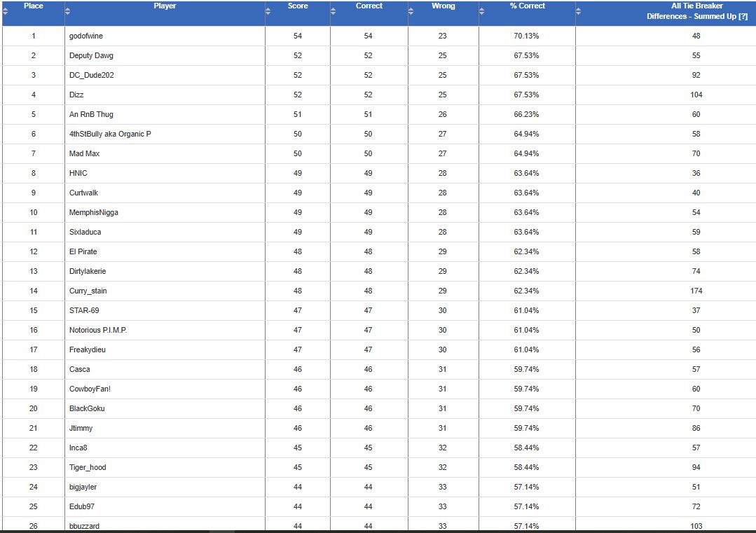This screenshot has width=756, height=533.
Task: Click the sort arrows icon beside Place
Action: point(6,11)
